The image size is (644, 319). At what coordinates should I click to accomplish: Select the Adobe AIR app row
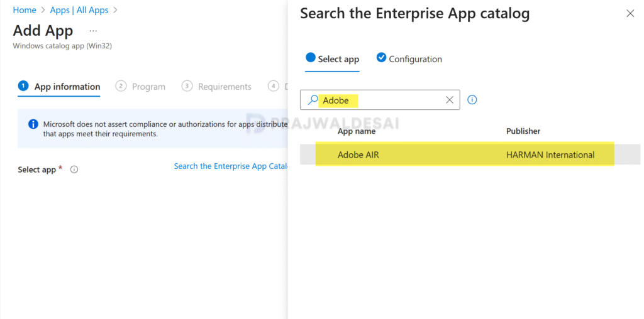click(470, 154)
